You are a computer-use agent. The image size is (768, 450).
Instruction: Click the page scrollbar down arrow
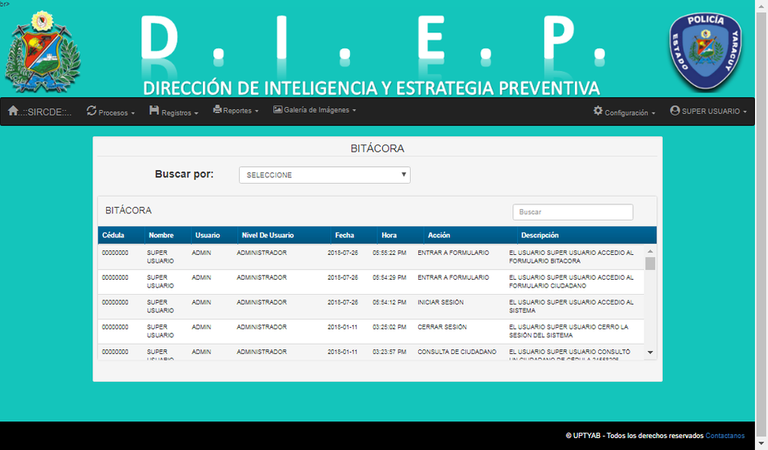pyautogui.click(x=761, y=443)
